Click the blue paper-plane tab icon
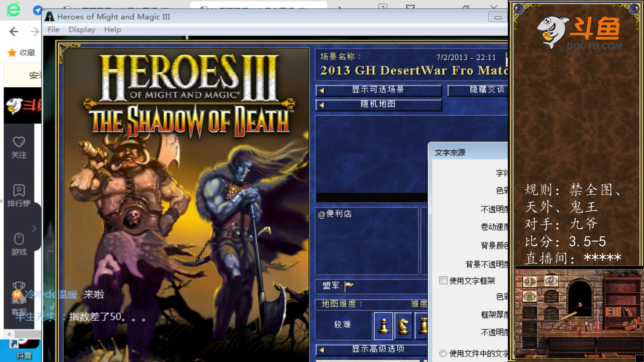 click(x=38, y=10)
